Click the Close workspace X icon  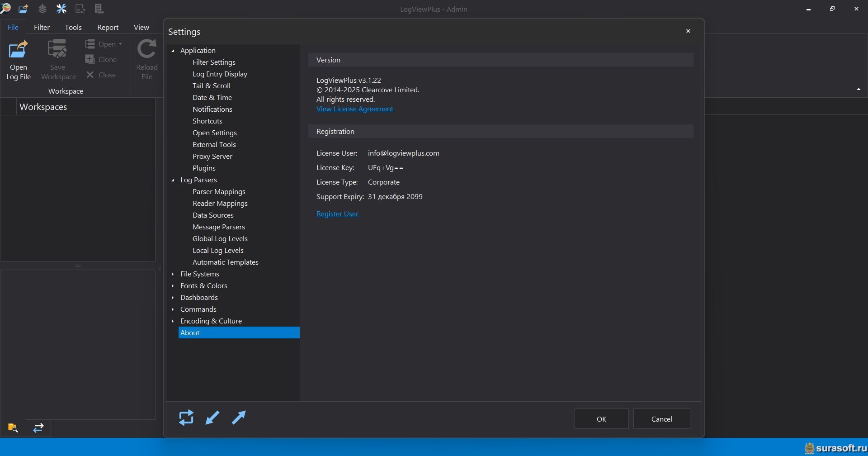[x=90, y=75]
